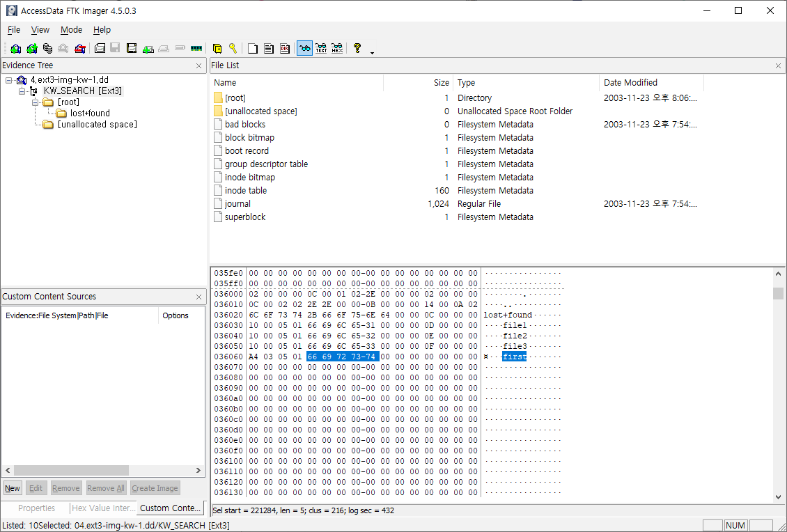Sort file list by Size column
Viewport: 787px width, 532px height.
click(x=419, y=83)
